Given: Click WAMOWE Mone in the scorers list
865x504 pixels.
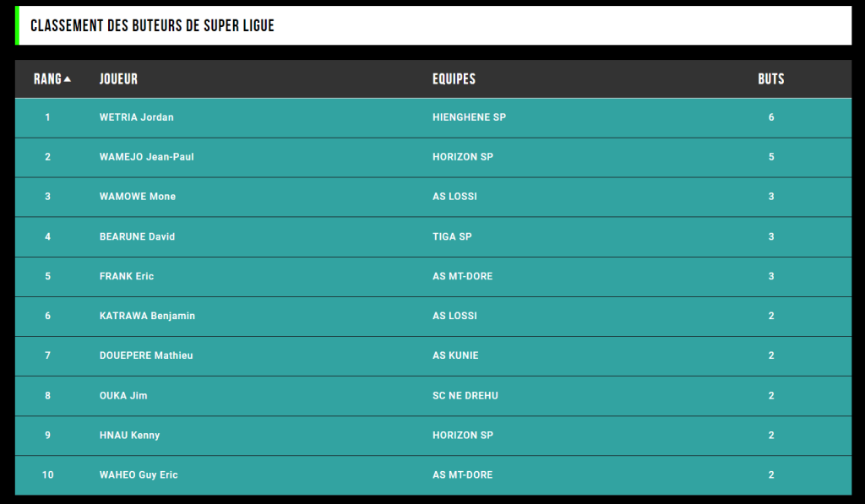Looking at the screenshot, I should click(138, 197).
